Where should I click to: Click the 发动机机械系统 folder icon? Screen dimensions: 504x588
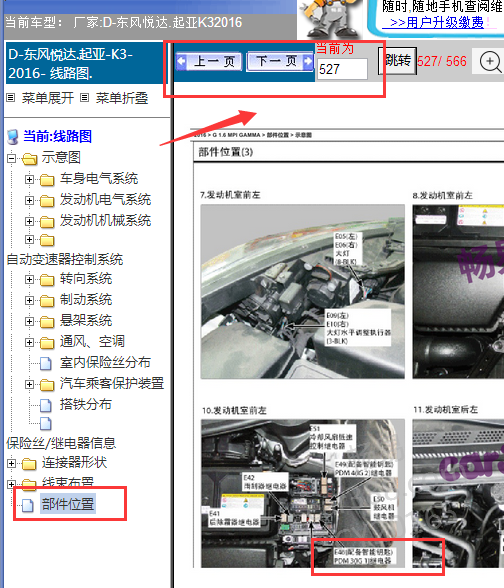(47, 222)
